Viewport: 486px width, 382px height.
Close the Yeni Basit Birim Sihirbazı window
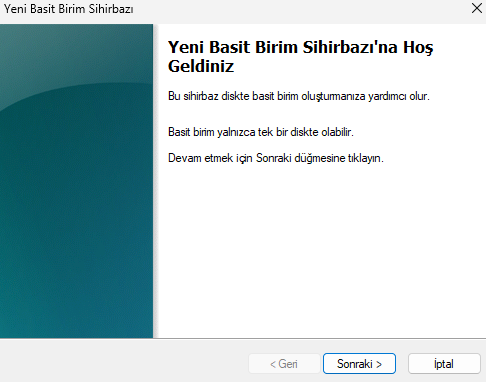[477, 8]
